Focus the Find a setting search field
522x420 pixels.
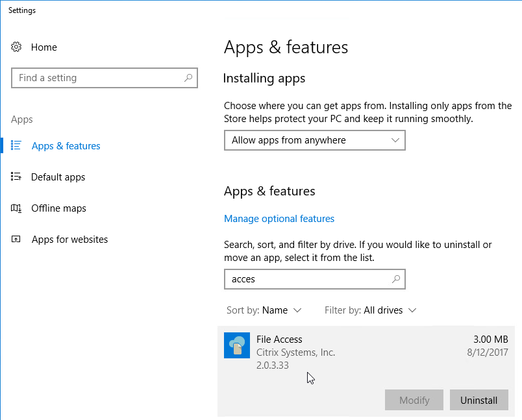(x=97, y=78)
